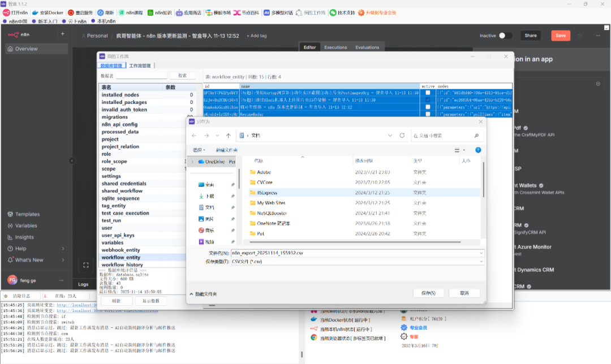Switch to the 工作流管理 tab

coord(140,66)
